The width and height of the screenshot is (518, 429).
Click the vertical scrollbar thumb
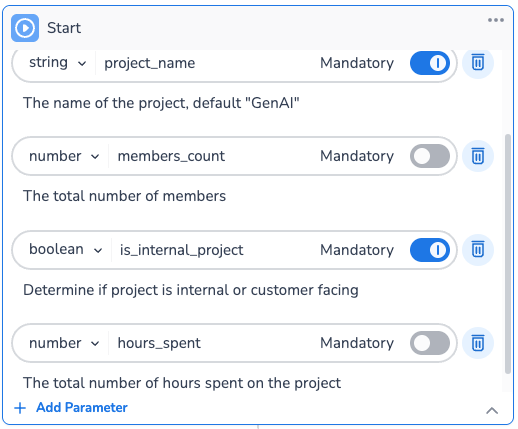tap(508, 254)
